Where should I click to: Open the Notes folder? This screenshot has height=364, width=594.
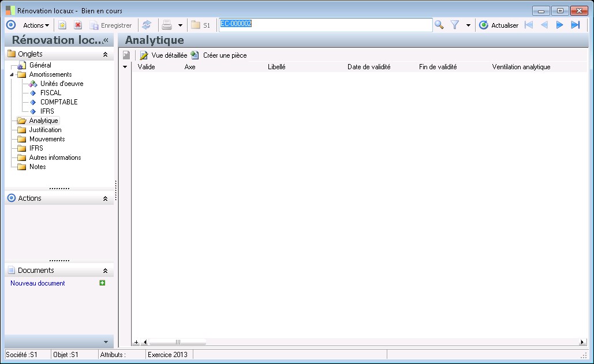38,167
